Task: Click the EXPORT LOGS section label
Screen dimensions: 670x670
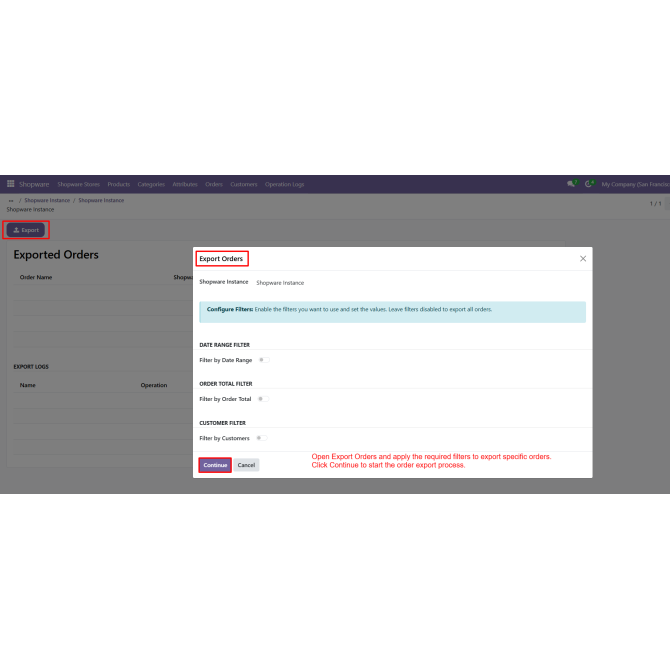Action: 31,367
